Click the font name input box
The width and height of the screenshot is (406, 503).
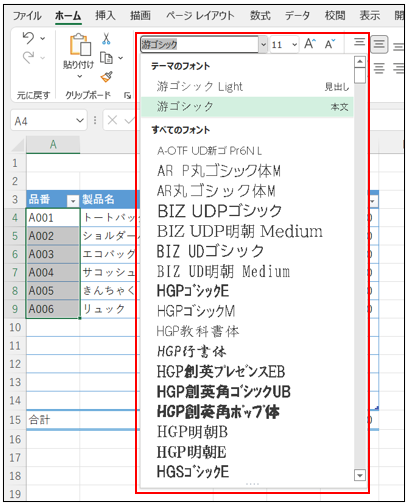[200, 44]
